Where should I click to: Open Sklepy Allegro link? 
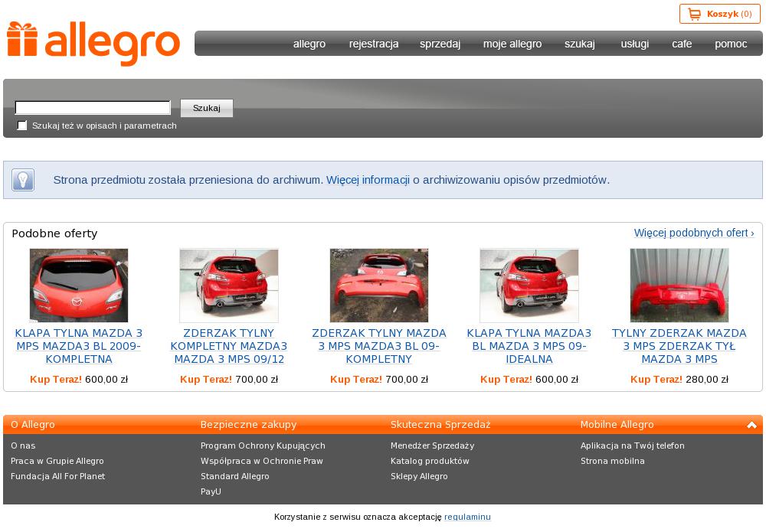point(419,476)
